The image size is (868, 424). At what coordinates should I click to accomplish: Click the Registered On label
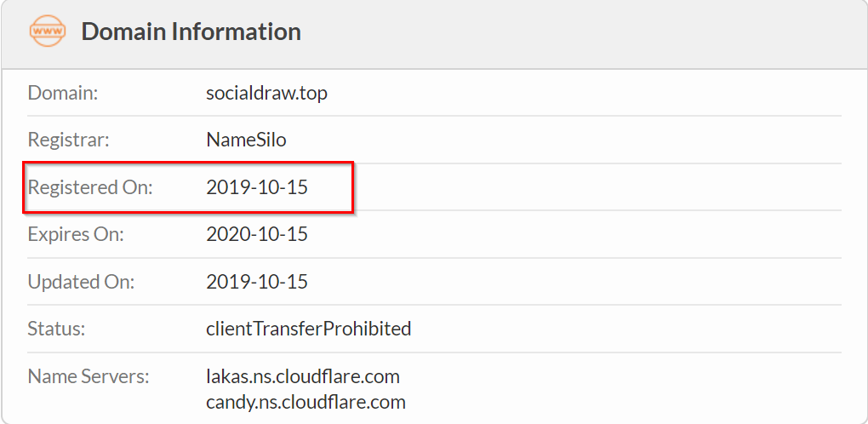point(90,187)
